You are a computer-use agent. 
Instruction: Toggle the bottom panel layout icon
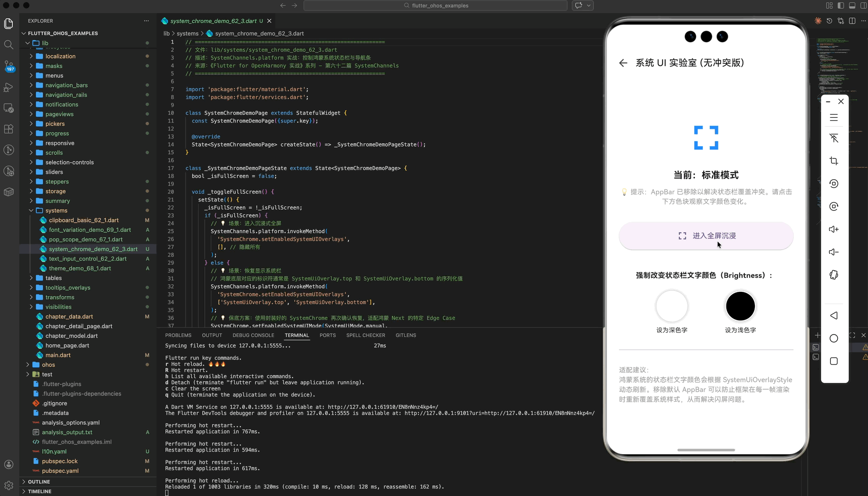[x=852, y=6]
